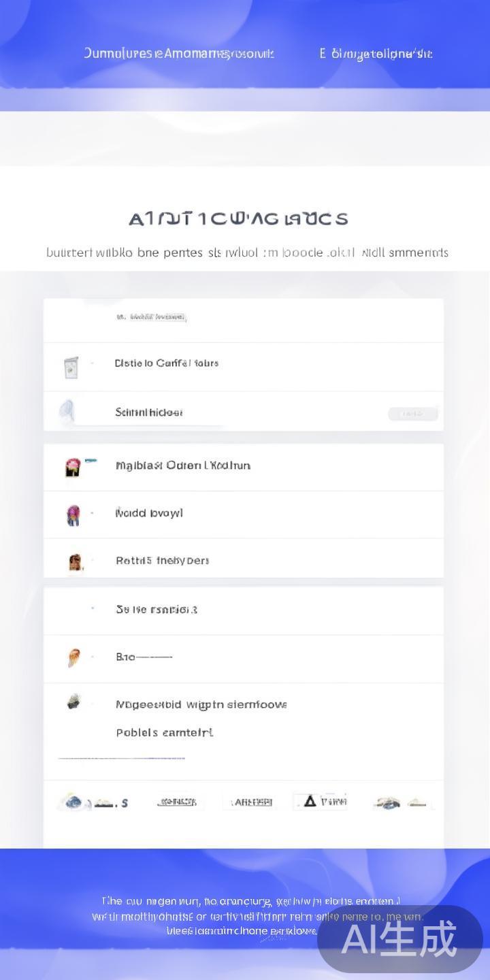Click the brown avatar beside Rettd5 fneby
Image resolution: width=490 pixels, height=980 pixels.
click(x=75, y=562)
